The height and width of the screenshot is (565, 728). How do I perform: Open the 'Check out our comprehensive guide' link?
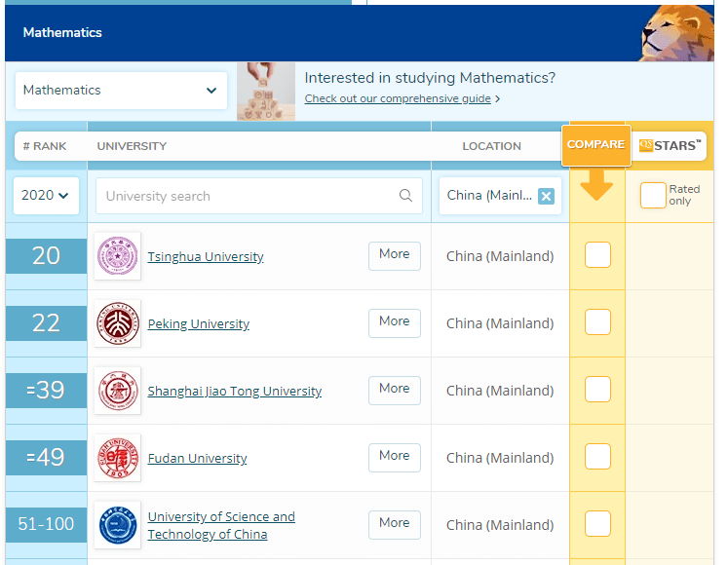click(397, 98)
